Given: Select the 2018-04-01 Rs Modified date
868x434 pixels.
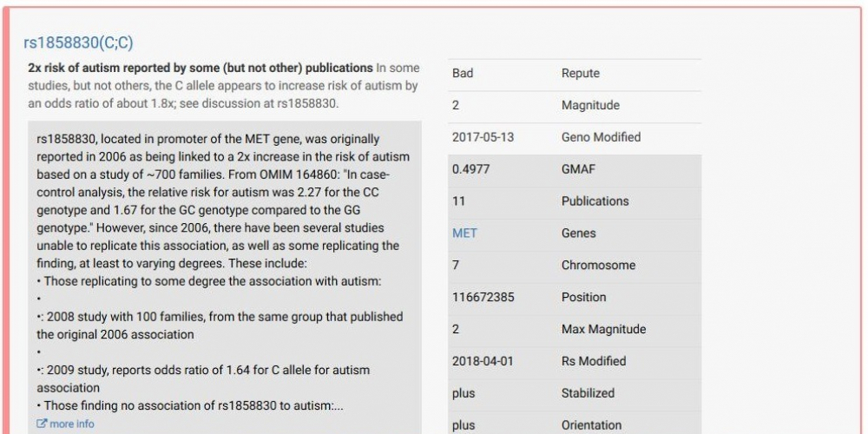Looking at the screenshot, I should click(483, 361).
